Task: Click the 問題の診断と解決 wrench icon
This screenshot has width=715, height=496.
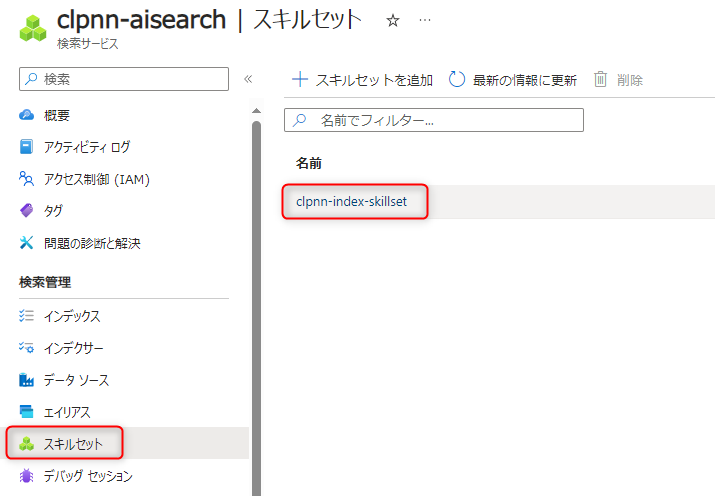Action: point(27,243)
